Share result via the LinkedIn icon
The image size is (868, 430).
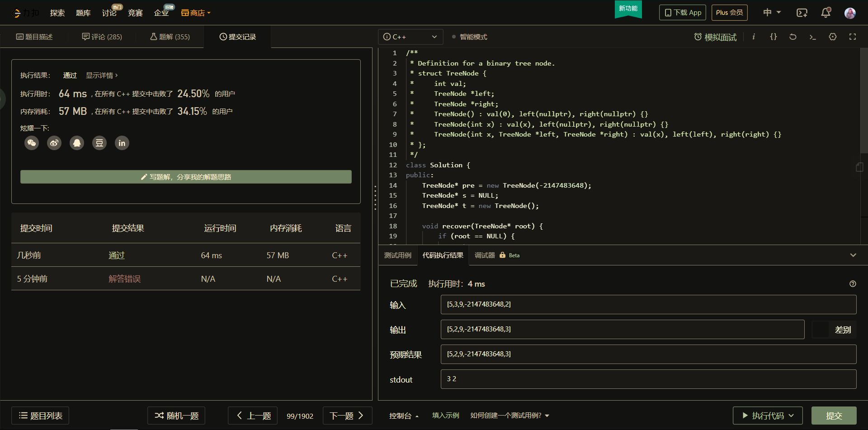(x=122, y=143)
